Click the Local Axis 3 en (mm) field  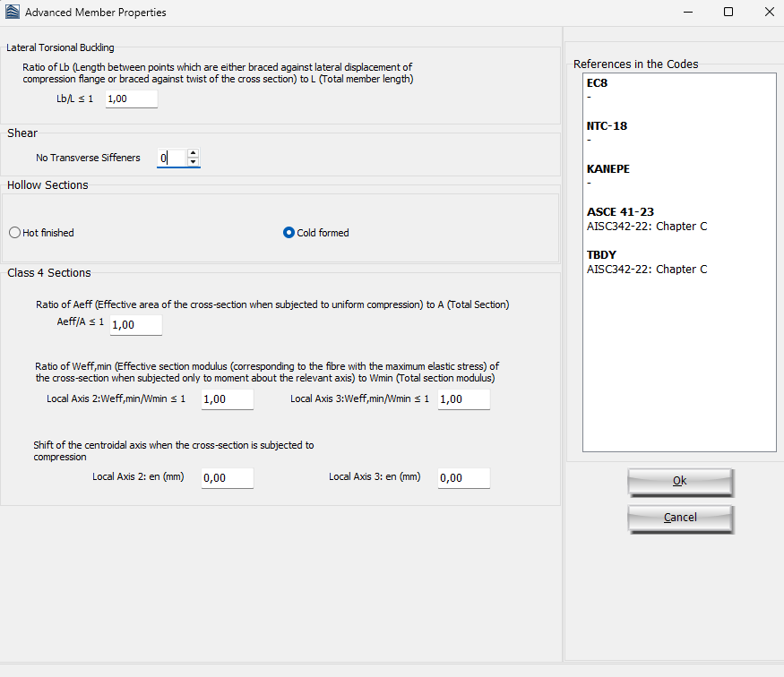point(463,478)
